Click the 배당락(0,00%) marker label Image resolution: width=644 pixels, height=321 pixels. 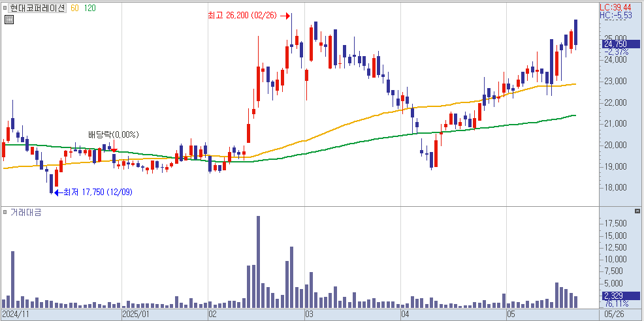pyautogui.click(x=114, y=134)
